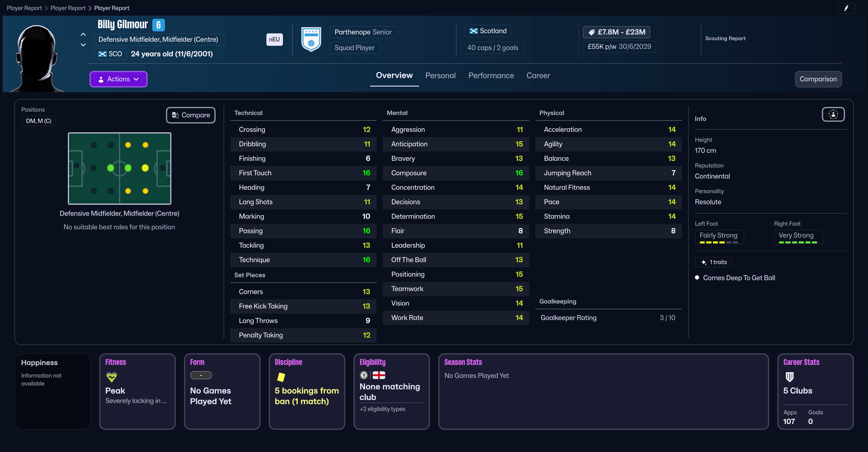This screenshot has height=452, width=868.
Task: Click the Compare button
Action: tap(191, 115)
